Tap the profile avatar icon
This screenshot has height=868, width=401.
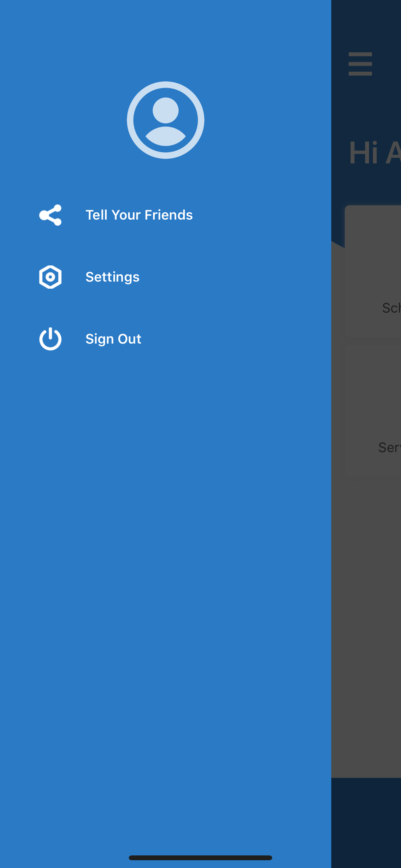point(165,120)
